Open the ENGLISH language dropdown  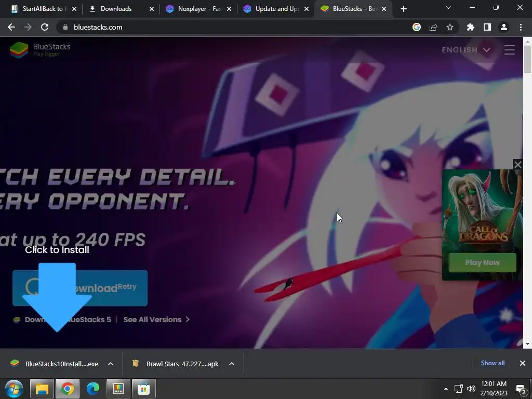click(x=466, y=50)
